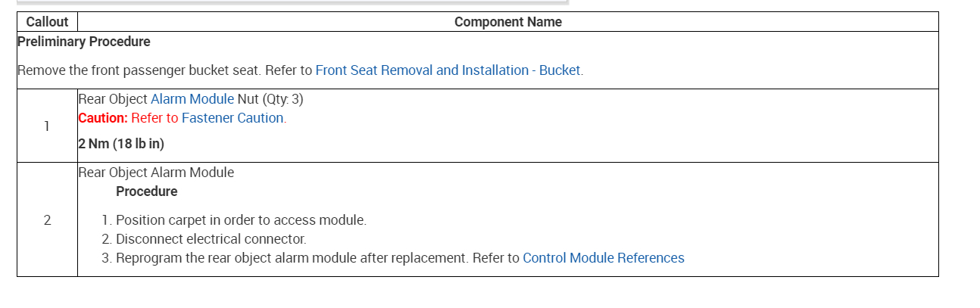
Task: Select the Preliminary Procedure heading
Action: [x=84, y=42]
